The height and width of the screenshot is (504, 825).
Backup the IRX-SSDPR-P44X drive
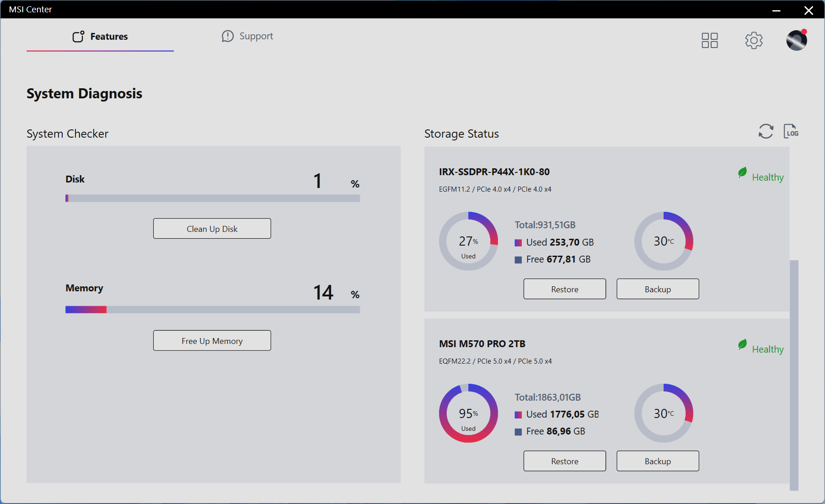(657, 289)
